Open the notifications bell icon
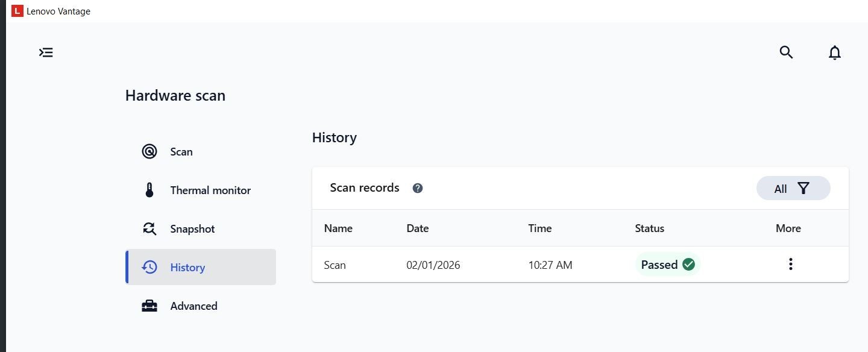The height and width of the screenshot is (352, 868). coord(834,52)
